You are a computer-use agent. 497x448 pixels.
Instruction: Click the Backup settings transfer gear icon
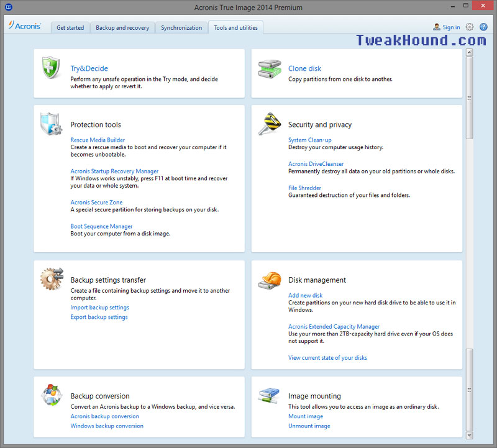pos(52,279)
